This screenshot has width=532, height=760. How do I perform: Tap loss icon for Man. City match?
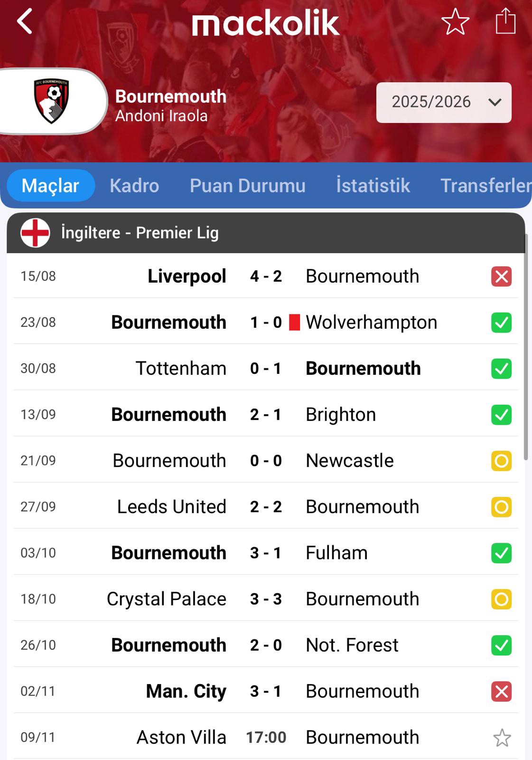[501, 691]
